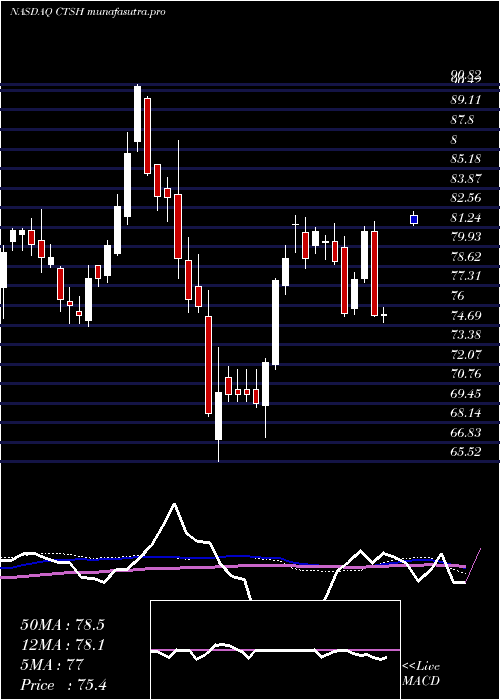Select the 82.56 price axis label

466,198
